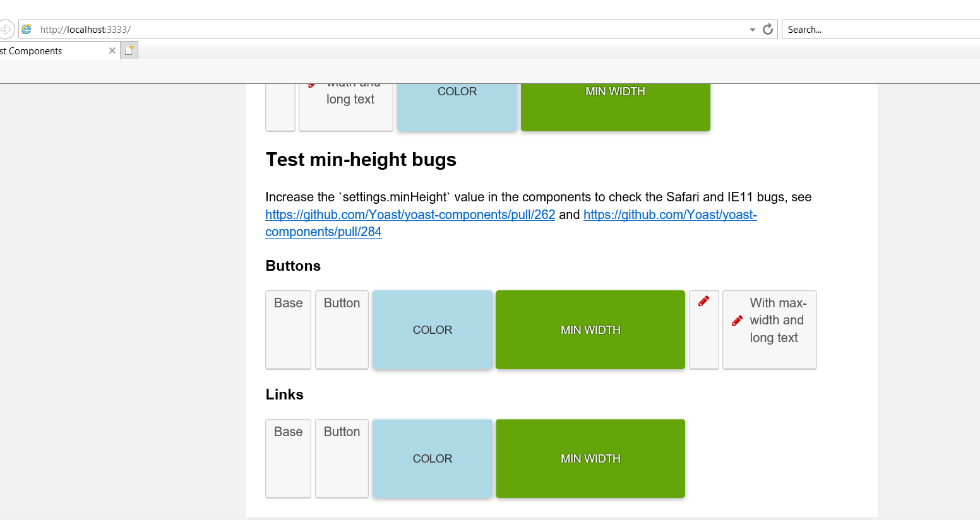Click the 'Test min-height bugs' heading
980x520 pixels.
[361, 159]
